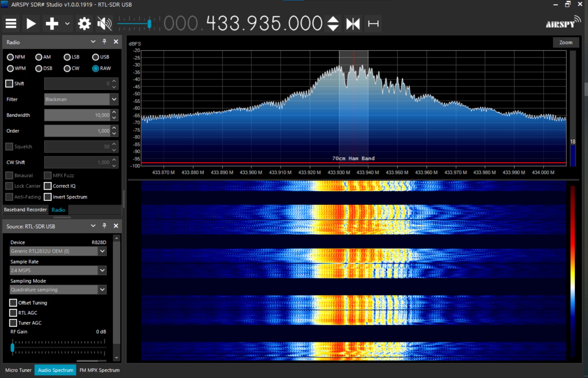Pin the Radio panel with the pin icon

point(104,42)
